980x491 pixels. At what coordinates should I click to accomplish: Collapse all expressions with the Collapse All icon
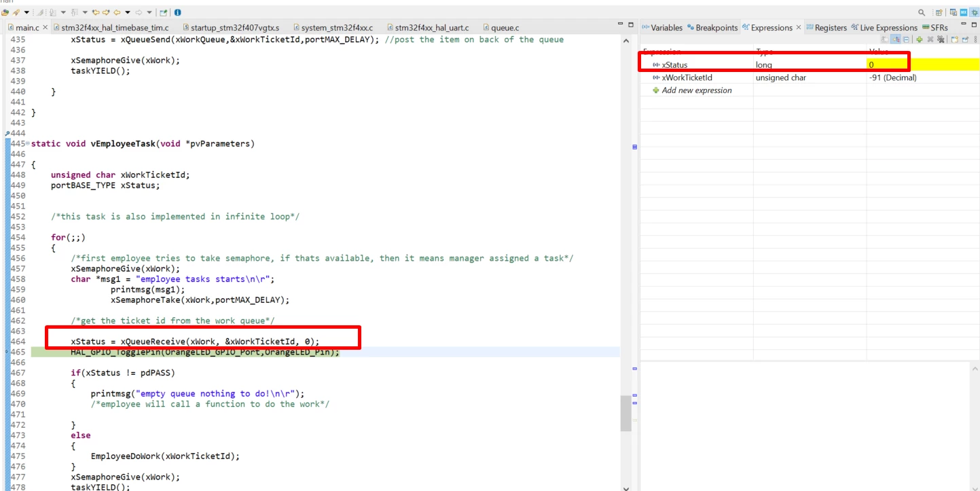(906, 39)
